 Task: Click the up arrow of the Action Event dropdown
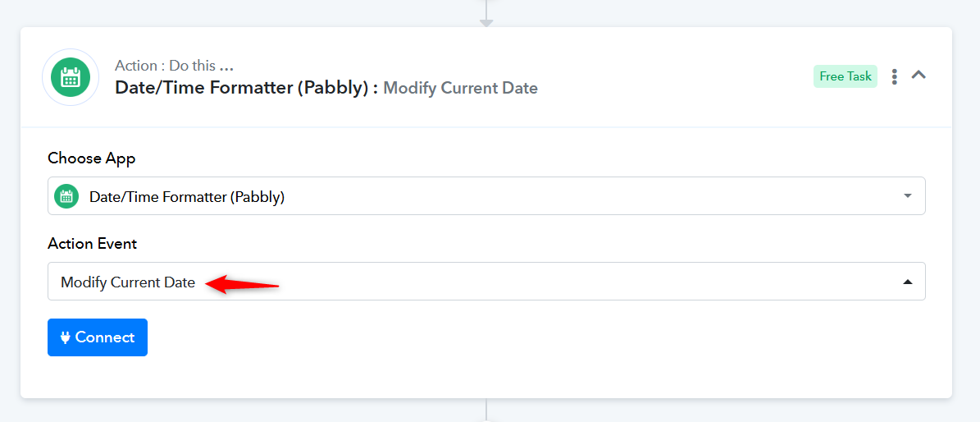908,282
